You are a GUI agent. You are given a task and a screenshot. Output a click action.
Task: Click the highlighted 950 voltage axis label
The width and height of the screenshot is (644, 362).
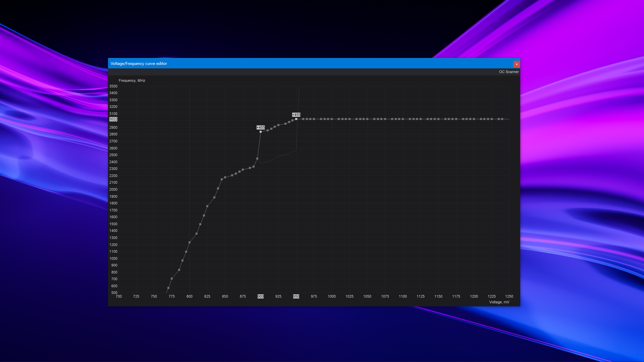(296, 296)
